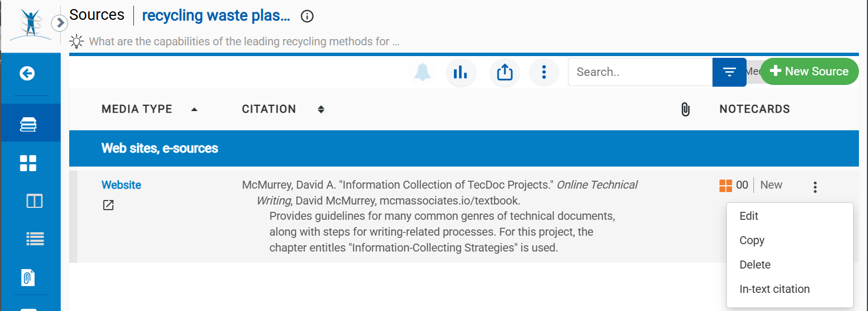Select Edit from the context menu
This screenshot has width=868, height=311.
coord(749,216)
